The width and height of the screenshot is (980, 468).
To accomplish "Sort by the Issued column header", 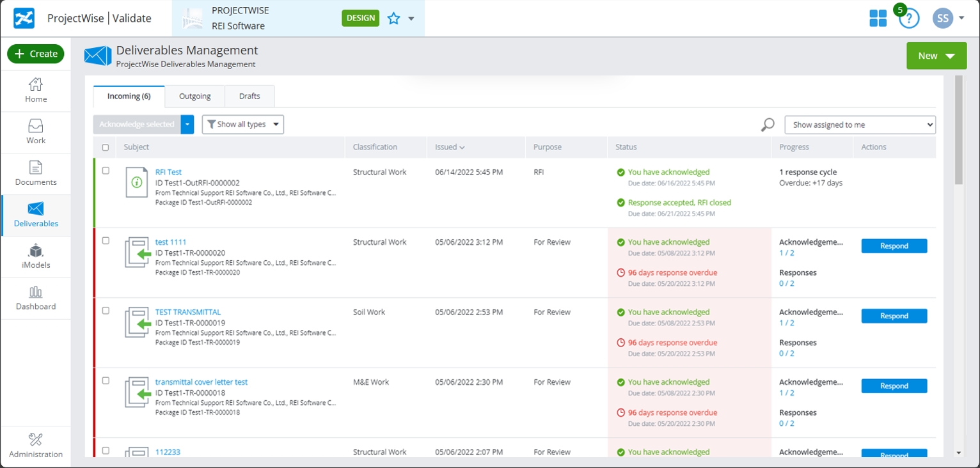I will (x=450, y=147).
